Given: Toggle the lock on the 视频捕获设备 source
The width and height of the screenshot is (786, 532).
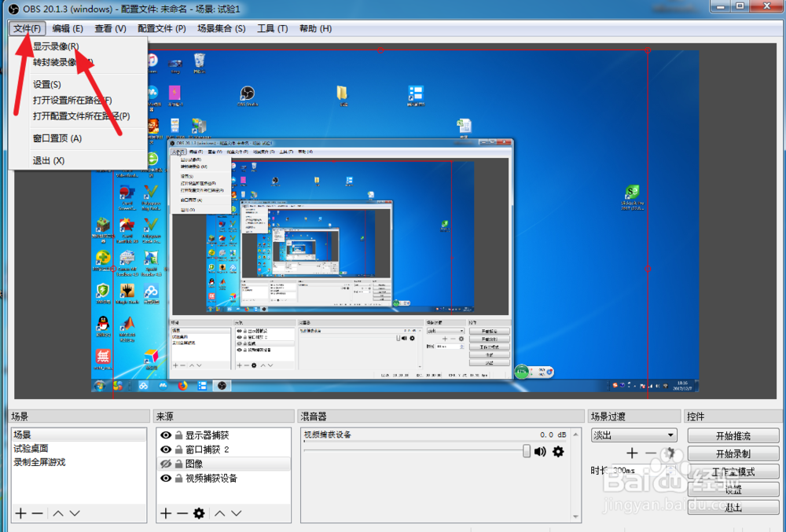Looking at the screenshot, I should (178, 478).
